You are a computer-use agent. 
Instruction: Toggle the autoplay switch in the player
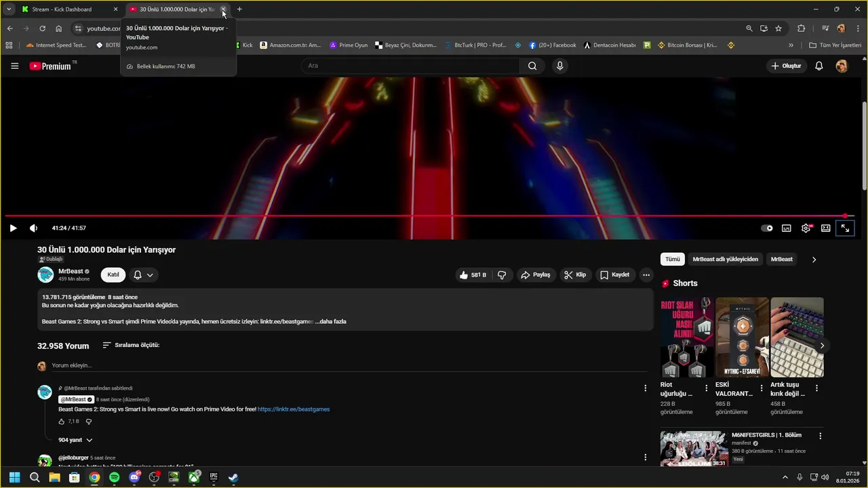pyautogui.click(x=767, y=228)
